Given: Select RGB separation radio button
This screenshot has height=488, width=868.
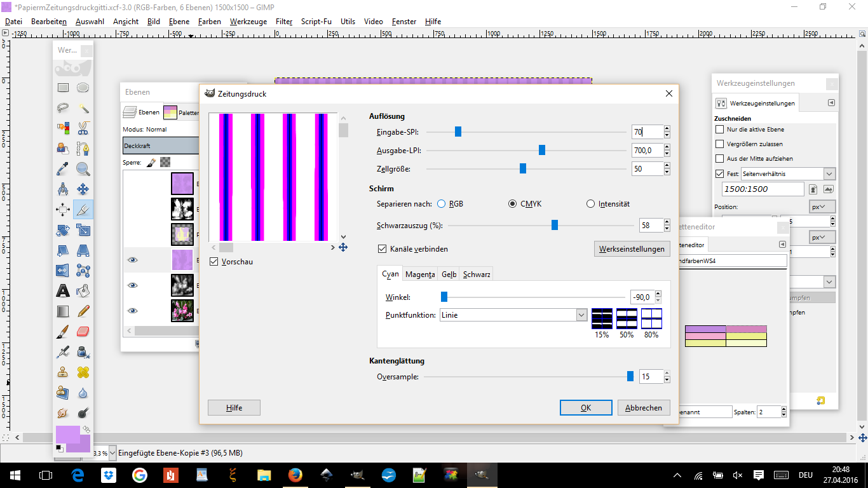Looking at the screenshot, I should pos(442,204).
